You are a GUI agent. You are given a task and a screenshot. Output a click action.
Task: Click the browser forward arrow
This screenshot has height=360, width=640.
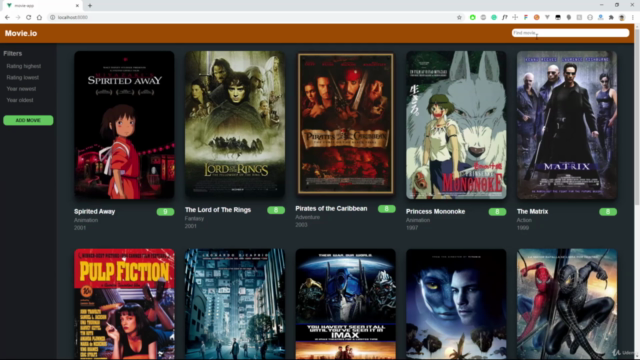pyautogui.click(x=18, y=17)
